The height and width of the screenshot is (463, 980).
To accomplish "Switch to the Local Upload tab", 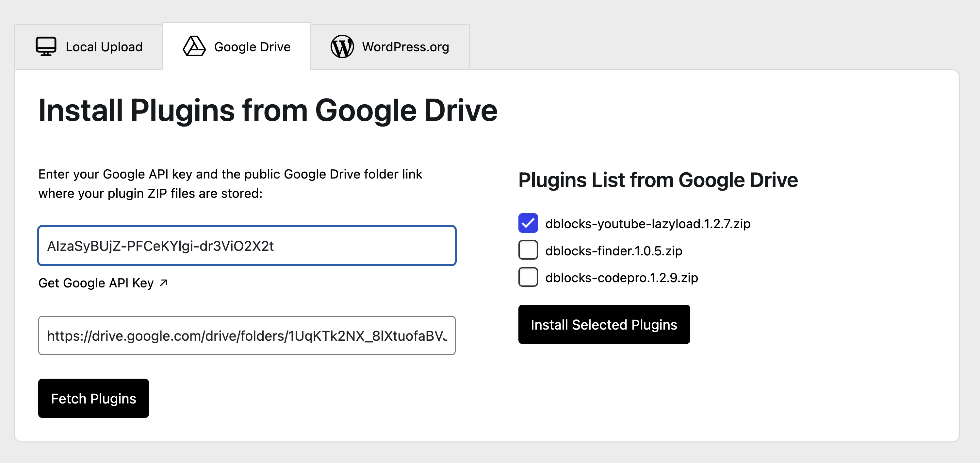I will [x=89, y=47].
